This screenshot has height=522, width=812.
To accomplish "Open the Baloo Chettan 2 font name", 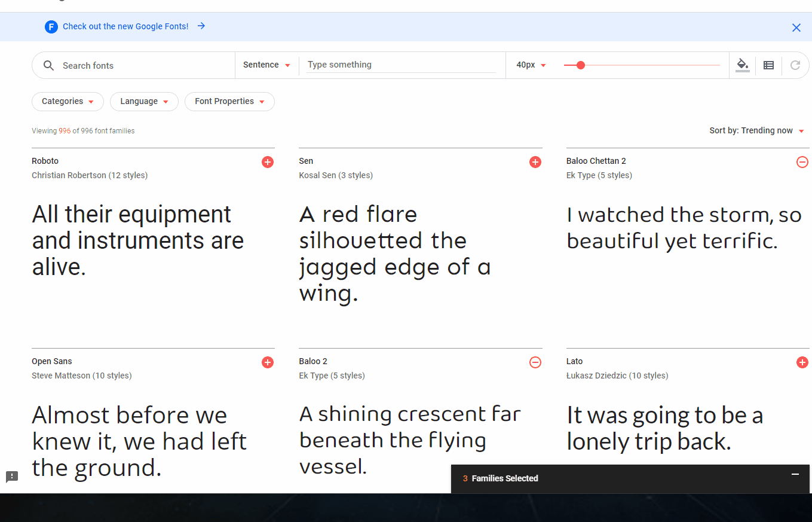I will point(596,161).
